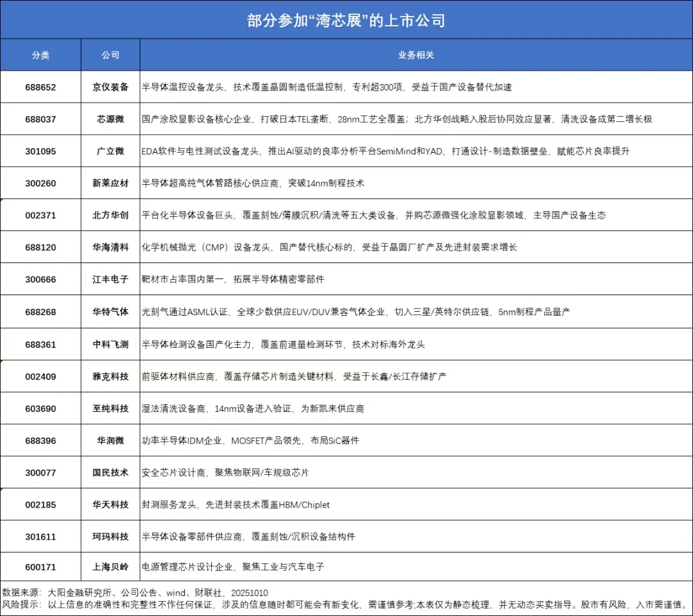
Task: Click stock code 300260
Action: click(x=40, y=184)
